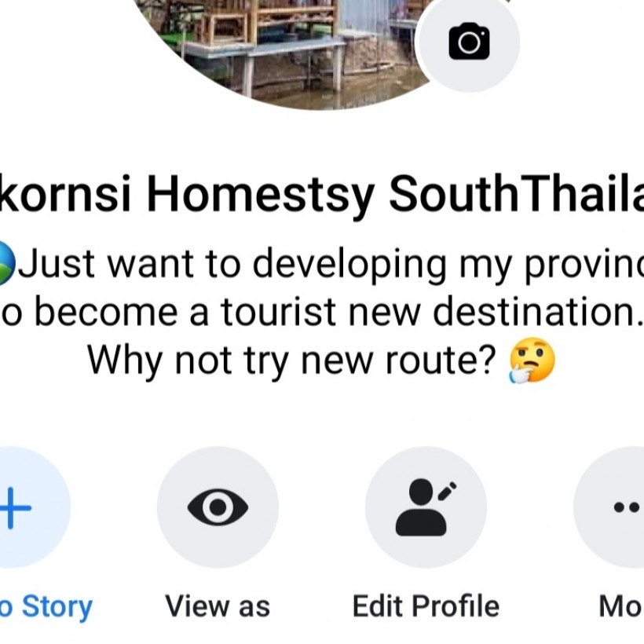Tap the word Homestsy in profile name

coord(261,193)
